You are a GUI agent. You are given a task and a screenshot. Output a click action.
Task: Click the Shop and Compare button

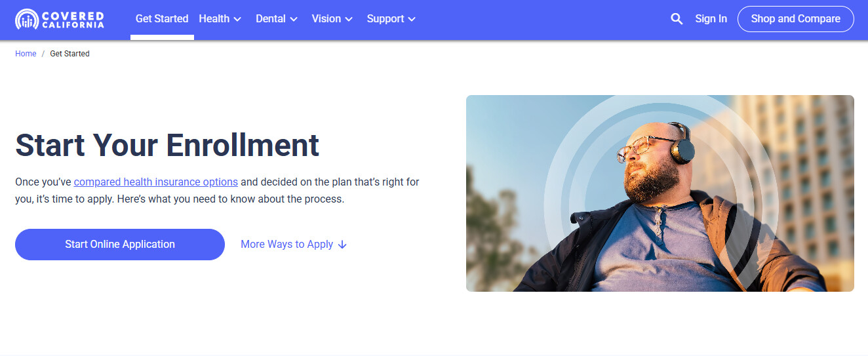796,19
